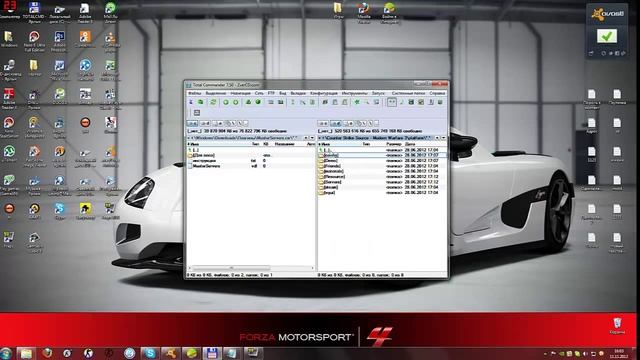
Task: Open right panel directory history dropdown arrow
Action: click(x=444, y=138)
